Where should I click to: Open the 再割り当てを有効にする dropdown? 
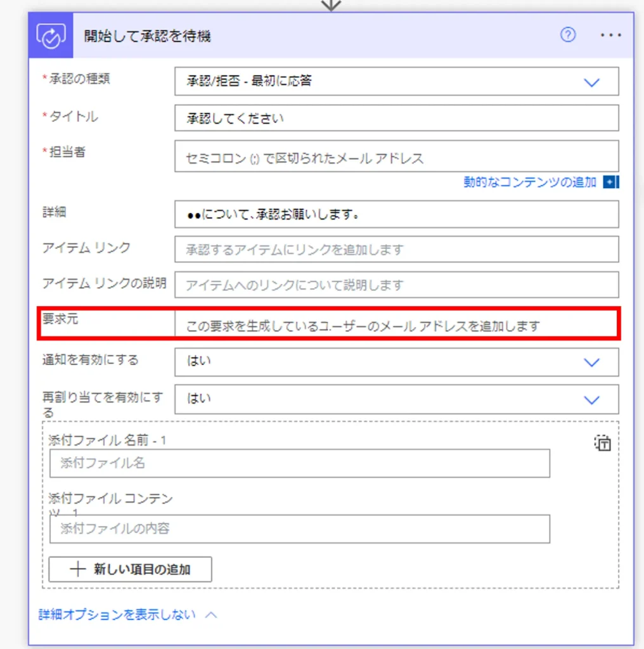tap(591, 399)
